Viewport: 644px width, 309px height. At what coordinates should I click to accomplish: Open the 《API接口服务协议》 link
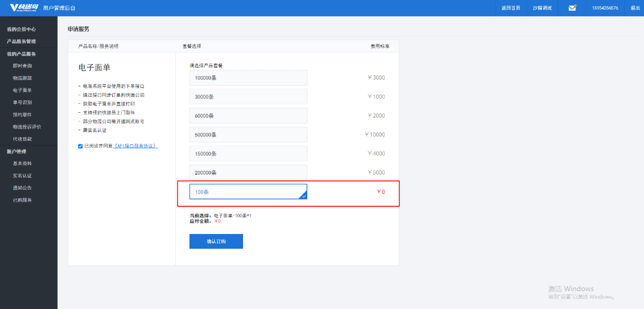[x=135, y=146]
